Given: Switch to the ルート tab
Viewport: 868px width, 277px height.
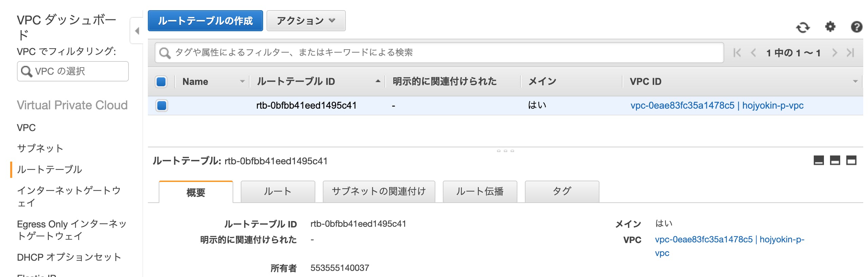Looking at the screenshot, I should point(277,191).
